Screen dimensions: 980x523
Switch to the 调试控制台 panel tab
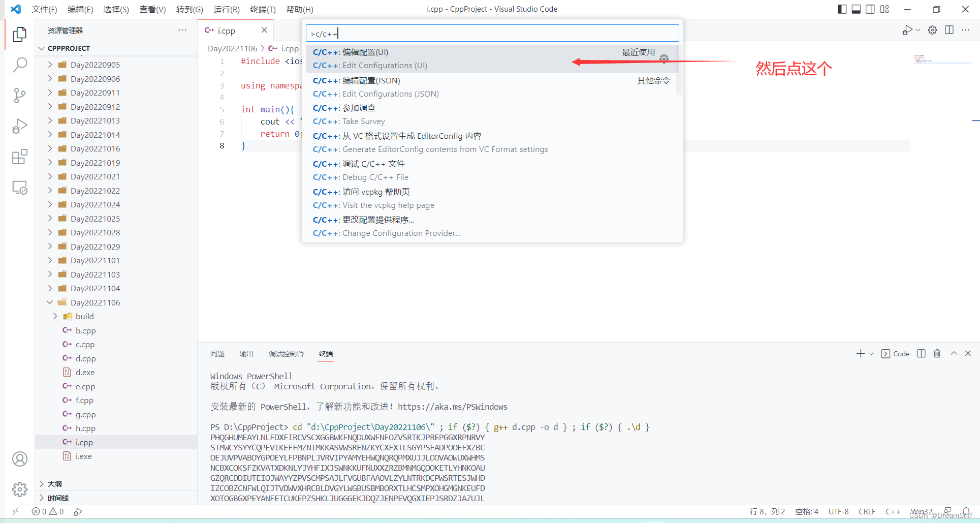tap(286, 354)
